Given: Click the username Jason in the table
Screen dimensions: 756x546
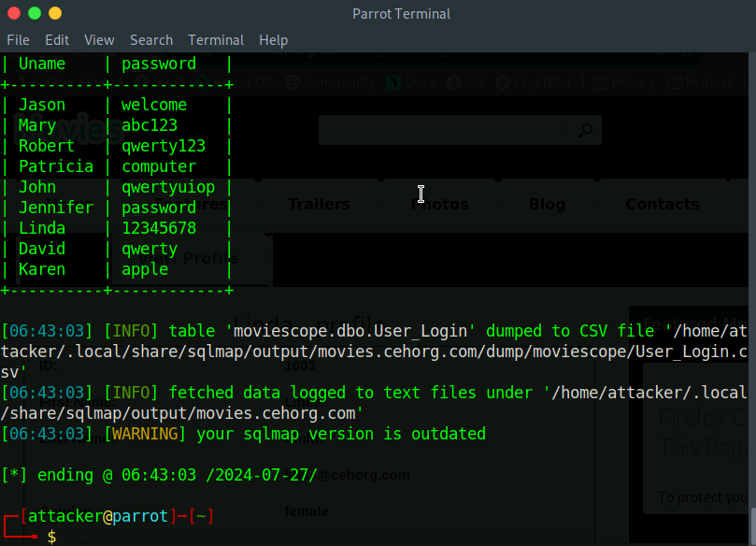Looking at the screenshot, I should click(42, 105).
